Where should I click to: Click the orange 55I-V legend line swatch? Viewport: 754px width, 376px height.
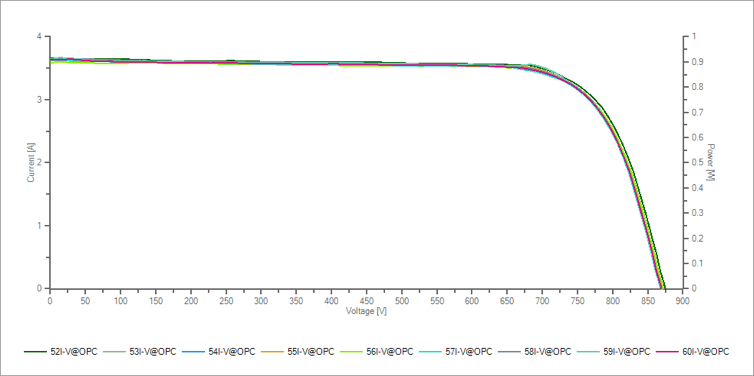coord(272,352)
